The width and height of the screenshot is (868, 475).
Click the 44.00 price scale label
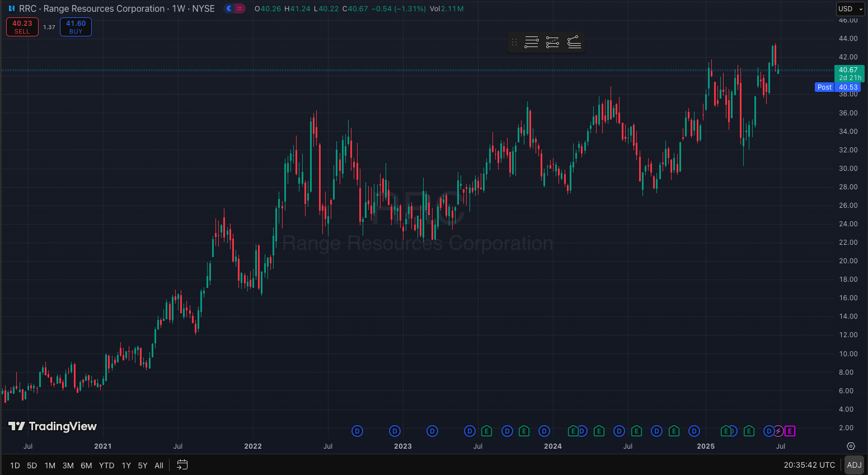tap(848, 39)
